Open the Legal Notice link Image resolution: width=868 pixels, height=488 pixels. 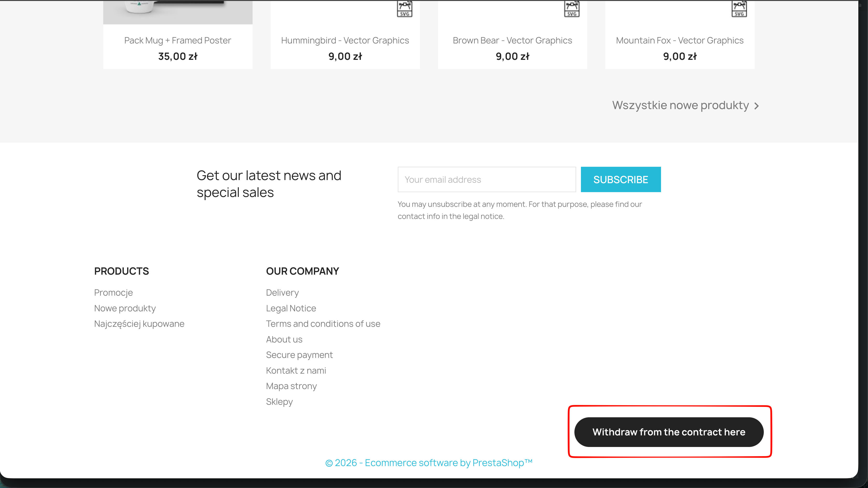291,308
